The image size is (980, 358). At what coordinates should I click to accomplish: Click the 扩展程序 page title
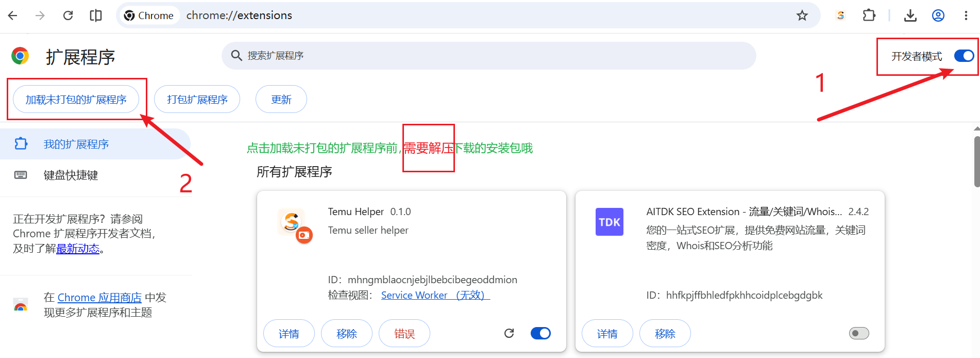[80, 57]
